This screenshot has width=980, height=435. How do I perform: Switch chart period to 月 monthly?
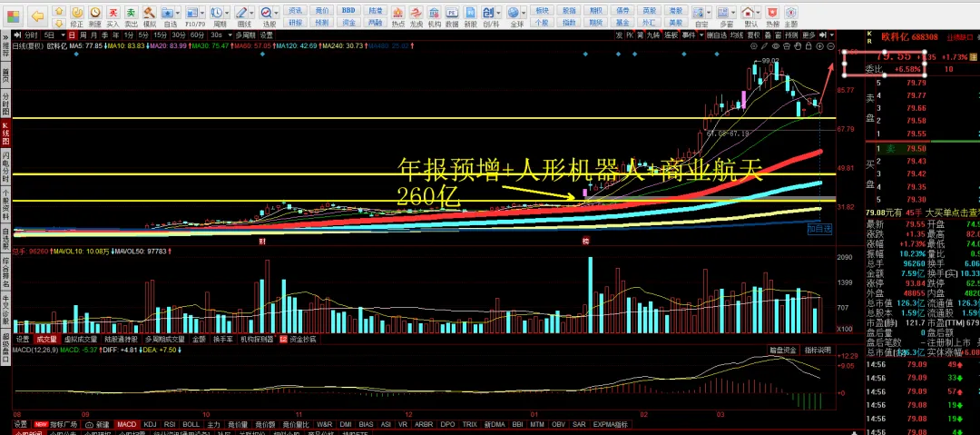coord(93,35)
